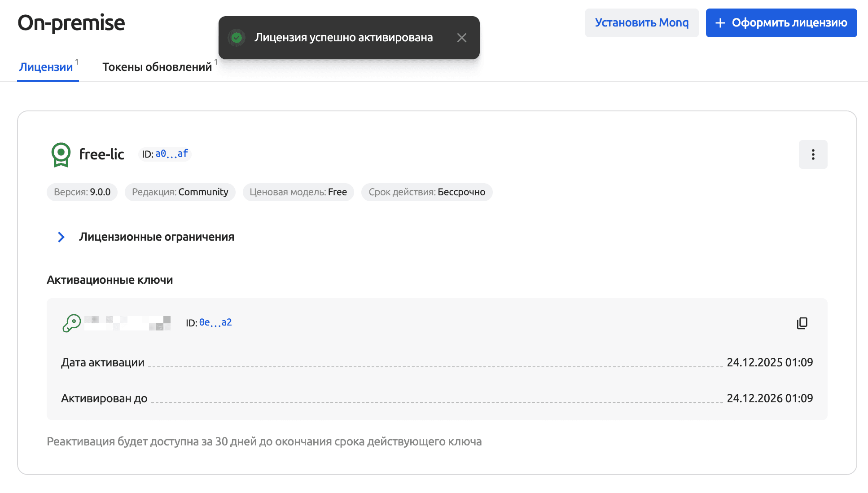Select the Лицензии tab

[x=46, y=67]
